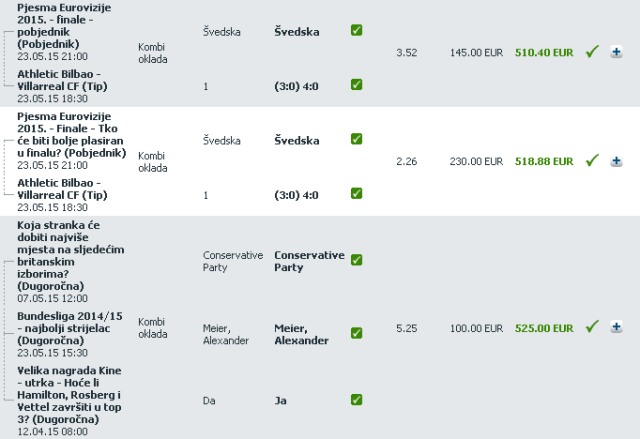Image resolution: width=640 pixels, height=439 pixels.
Task: Click green win checkmark next to 510.40 EUR
Action: 592,51
